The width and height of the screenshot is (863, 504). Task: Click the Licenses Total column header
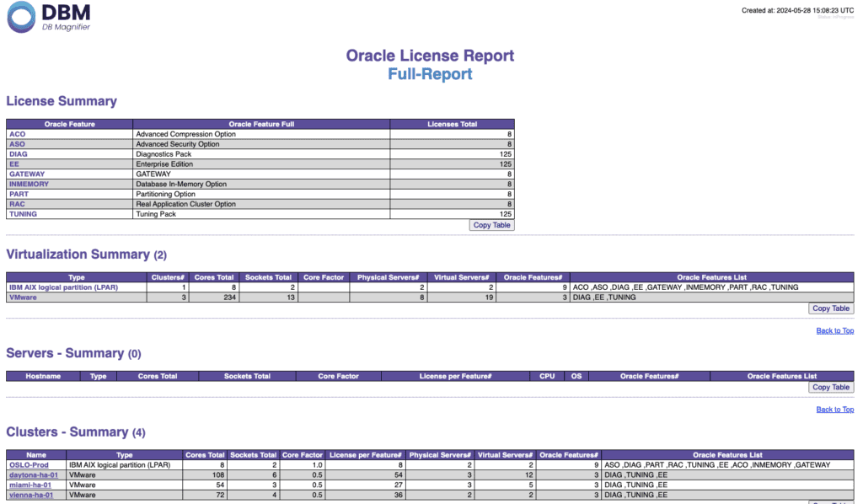tap(452, 124)
